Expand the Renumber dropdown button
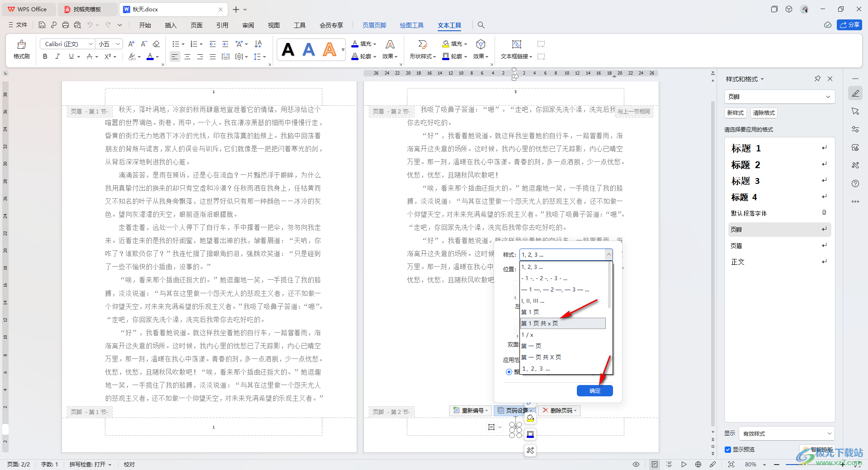Screen dimensions: 868x470 (471, 410)
